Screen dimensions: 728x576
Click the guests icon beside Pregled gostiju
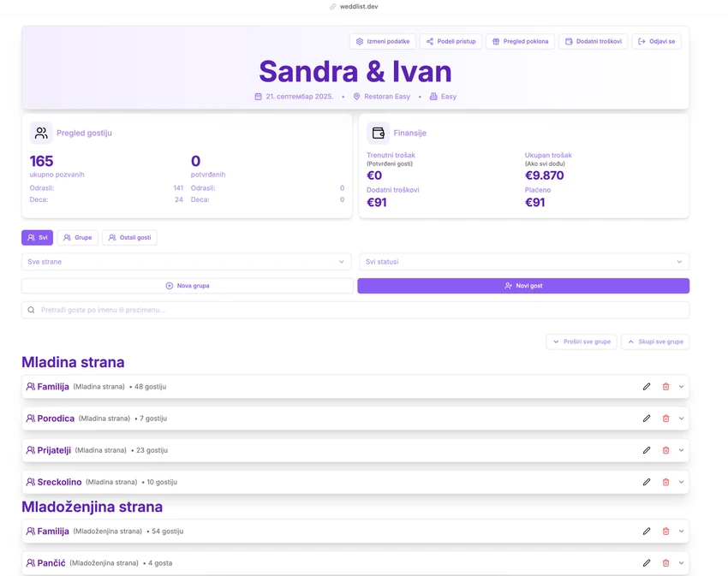[x=41, y=134]
